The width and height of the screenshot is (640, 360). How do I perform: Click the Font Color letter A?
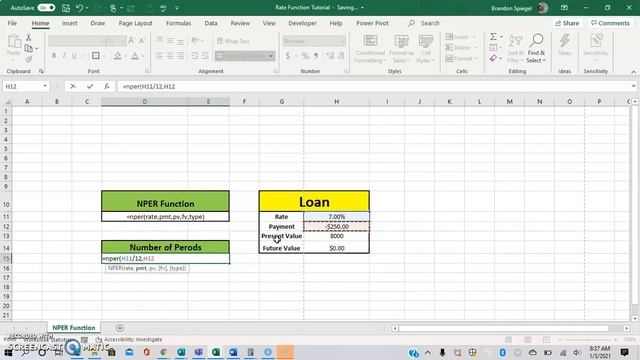[135, 56]
